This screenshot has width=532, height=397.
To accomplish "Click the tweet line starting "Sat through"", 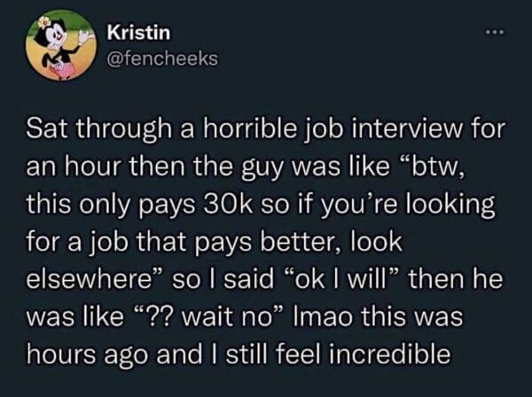I will [266, 130].
